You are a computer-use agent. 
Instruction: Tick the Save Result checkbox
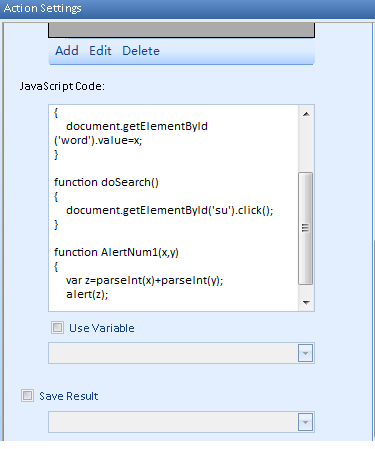[27, 396]
